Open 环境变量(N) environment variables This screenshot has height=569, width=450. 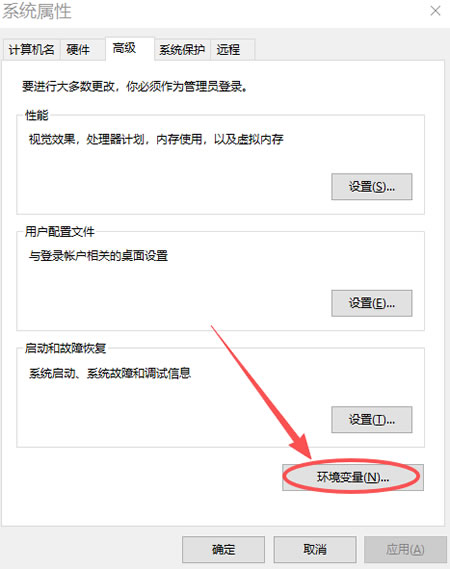353,477
